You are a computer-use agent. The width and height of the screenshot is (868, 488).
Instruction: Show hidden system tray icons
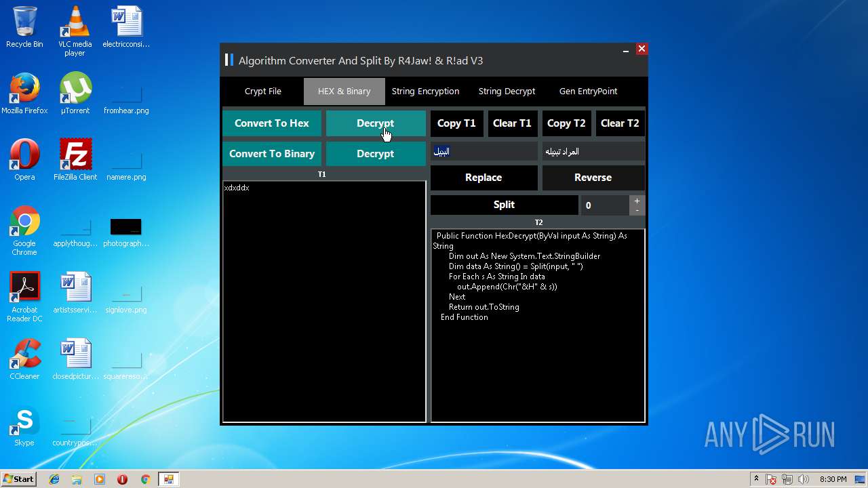pyautogui.click(x=756, y=479)
